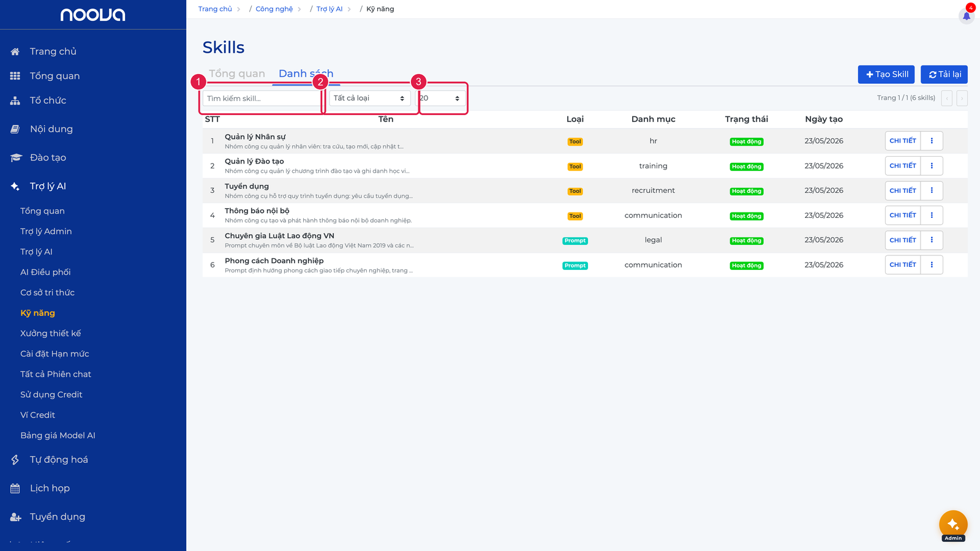This screenshot has width=980, height=551.
Task: Click the orange AI assistant floating button
Action: tap(953, 524)
